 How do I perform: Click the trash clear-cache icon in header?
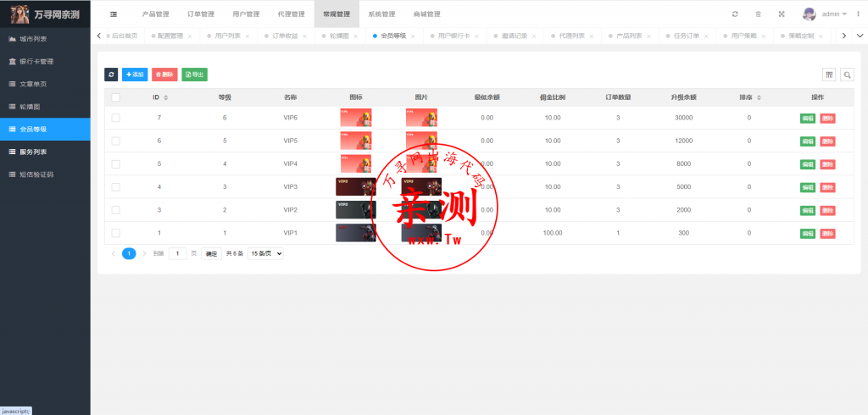(759, 14)
